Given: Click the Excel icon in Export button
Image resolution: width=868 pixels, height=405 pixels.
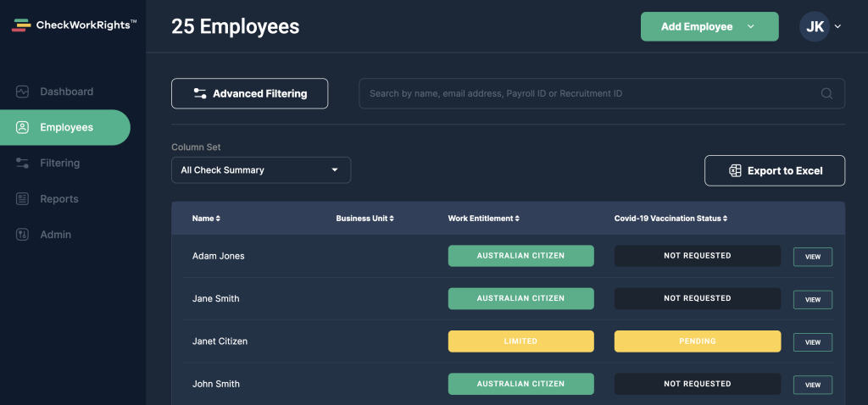Looking at the screenshot, I should point(735,170).
